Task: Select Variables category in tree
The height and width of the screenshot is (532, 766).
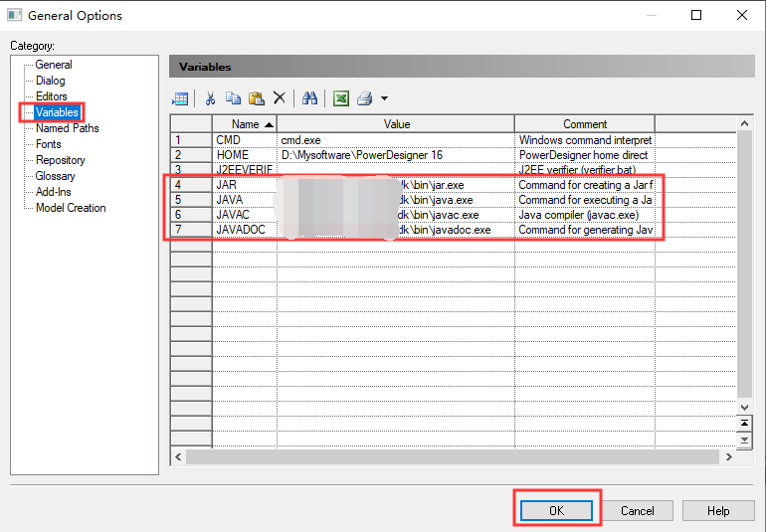Action: tap(57, 112)
